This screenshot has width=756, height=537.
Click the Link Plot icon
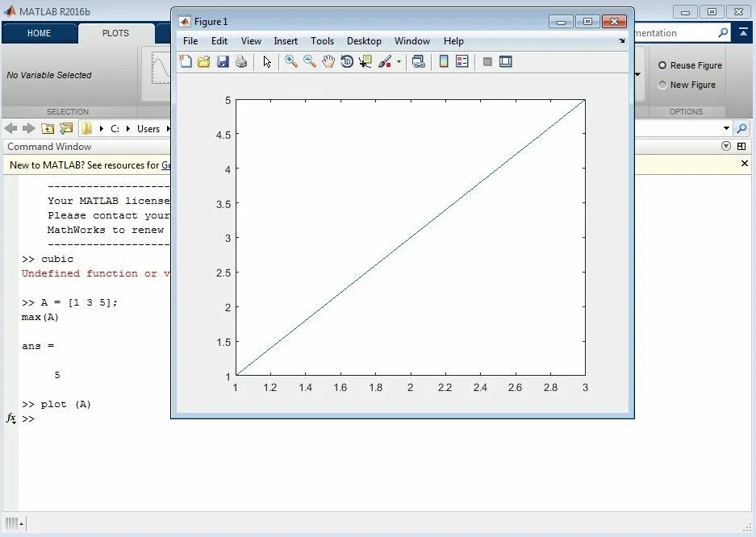click(x=419, y=61)
